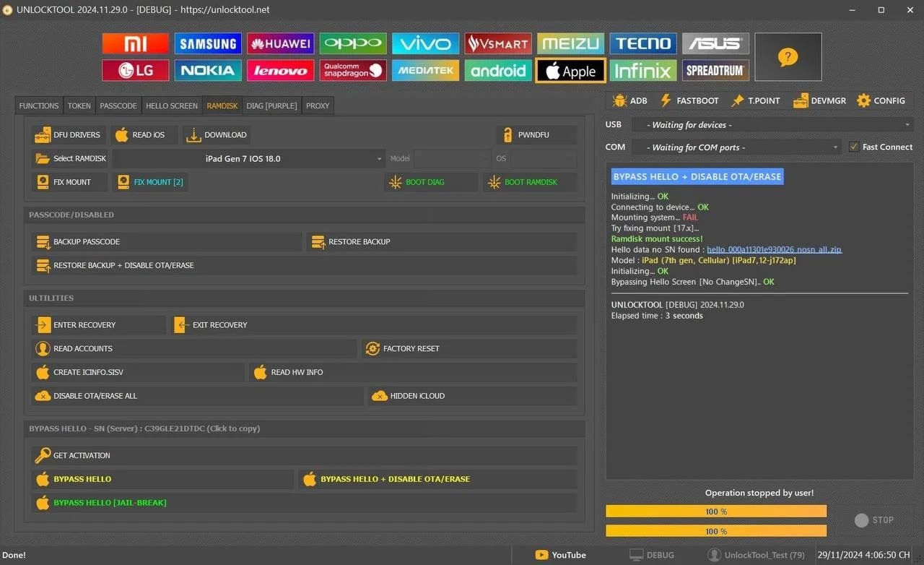Select the Nokia brand icon

click(208, 70)
